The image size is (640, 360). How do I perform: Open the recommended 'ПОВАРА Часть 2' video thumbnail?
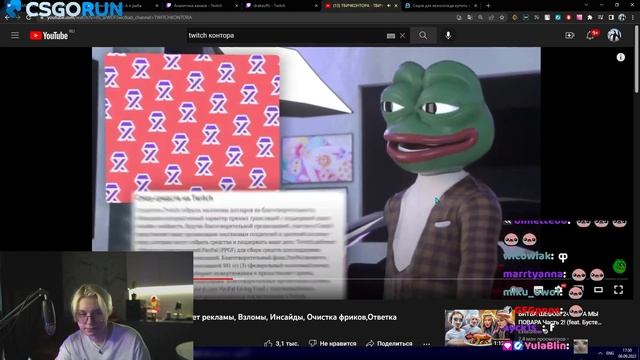(480, 328)
